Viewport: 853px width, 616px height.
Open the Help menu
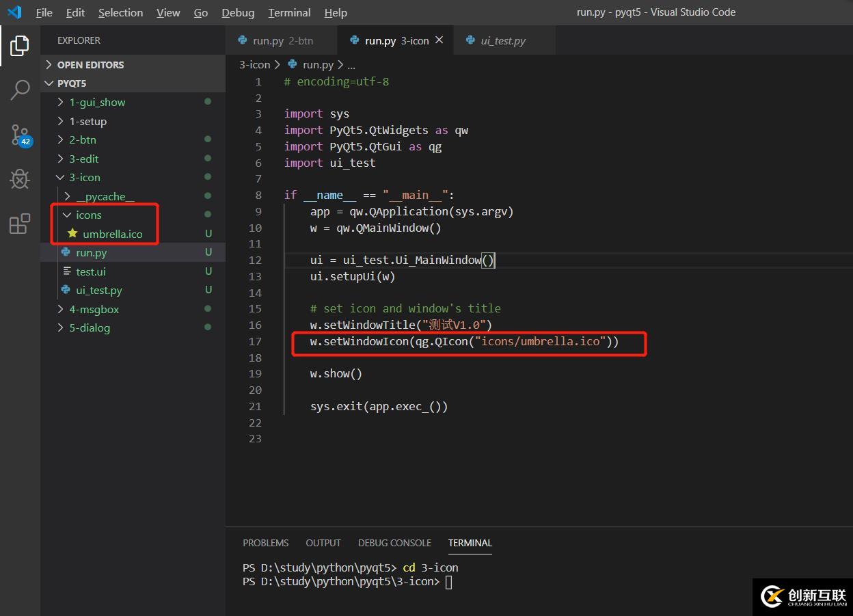(336, 12)
